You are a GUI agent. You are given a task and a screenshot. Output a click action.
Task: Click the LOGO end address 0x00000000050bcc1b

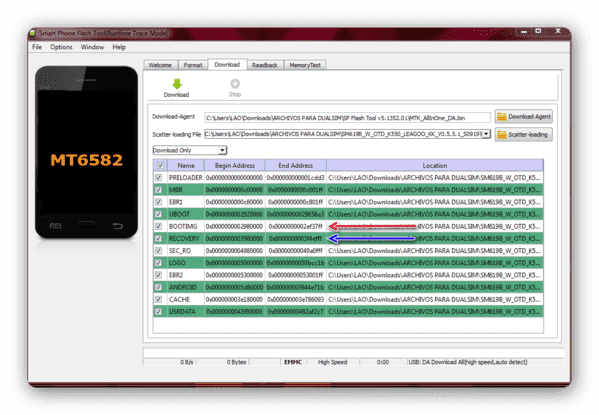point(296,263)
